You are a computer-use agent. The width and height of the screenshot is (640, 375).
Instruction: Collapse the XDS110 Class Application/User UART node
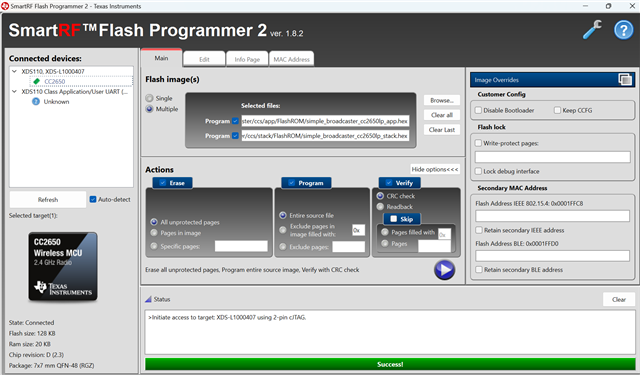point(15,91)
